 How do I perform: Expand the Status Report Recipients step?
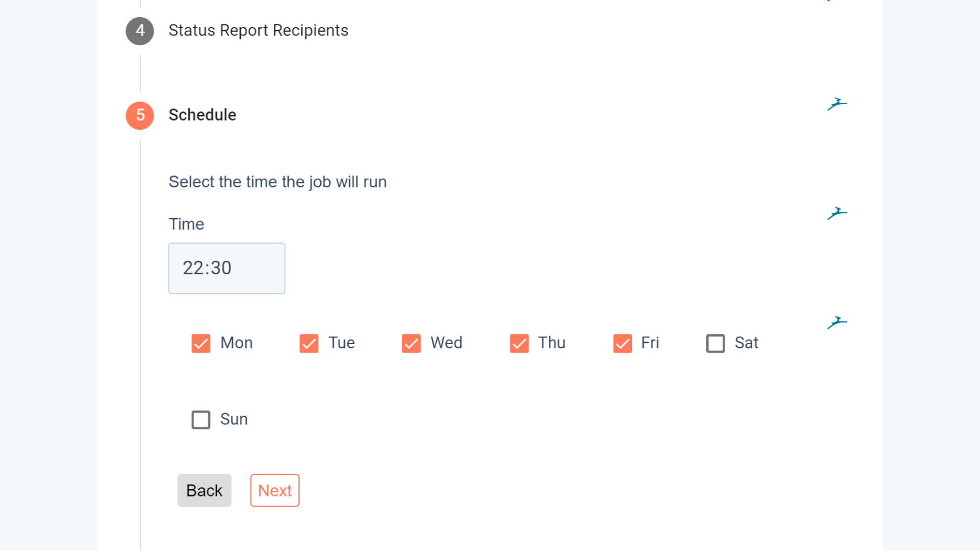pyautogui.click(x=258, y=31)
